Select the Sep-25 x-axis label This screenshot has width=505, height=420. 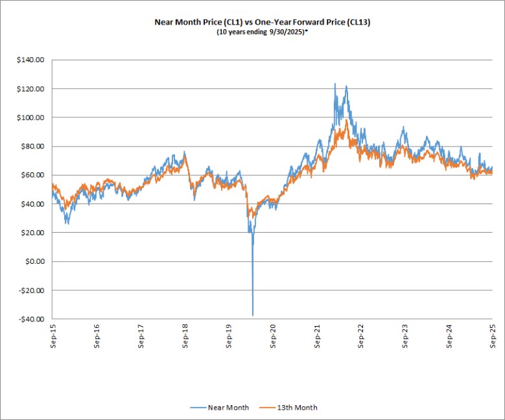pyautogui.click(x=493, y=336)
